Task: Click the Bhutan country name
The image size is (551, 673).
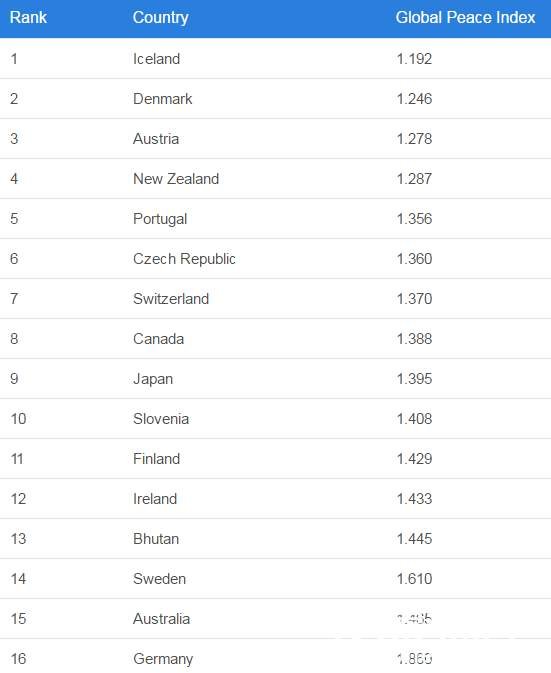Action: coord(156,538)
